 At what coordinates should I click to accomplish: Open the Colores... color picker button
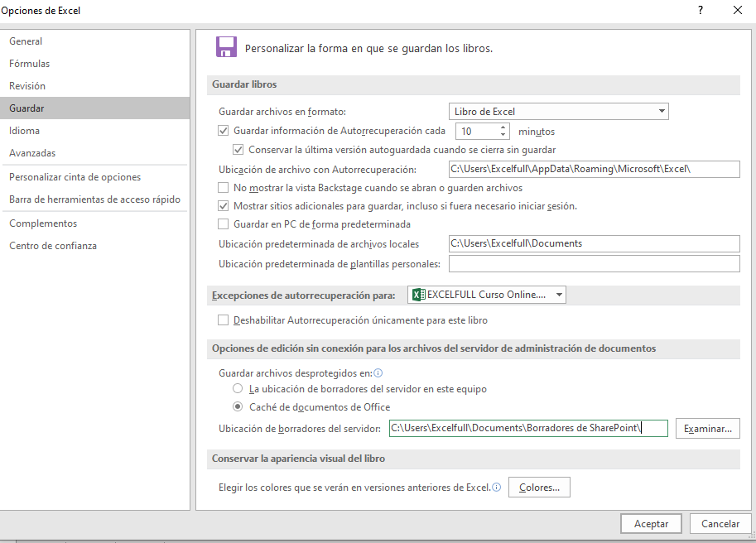[539, 488]
